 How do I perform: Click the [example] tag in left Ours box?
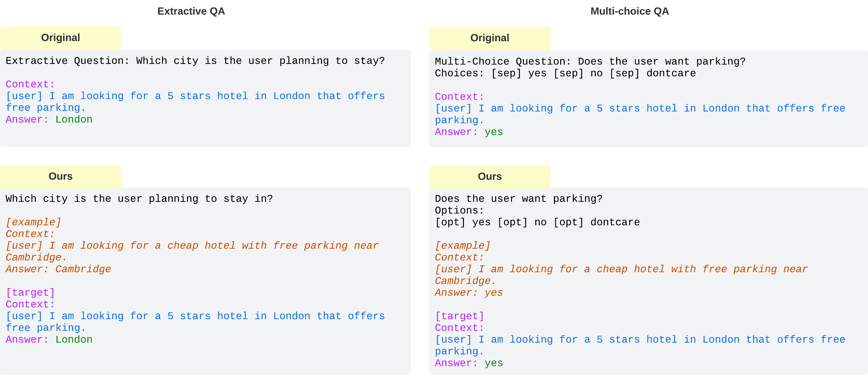click(x=33, y=222)
